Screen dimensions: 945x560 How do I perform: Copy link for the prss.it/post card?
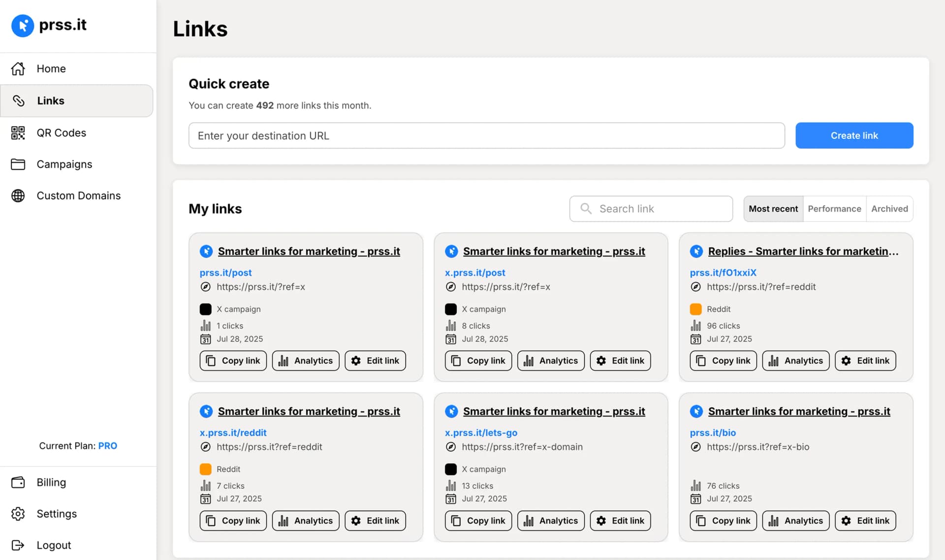233,361
